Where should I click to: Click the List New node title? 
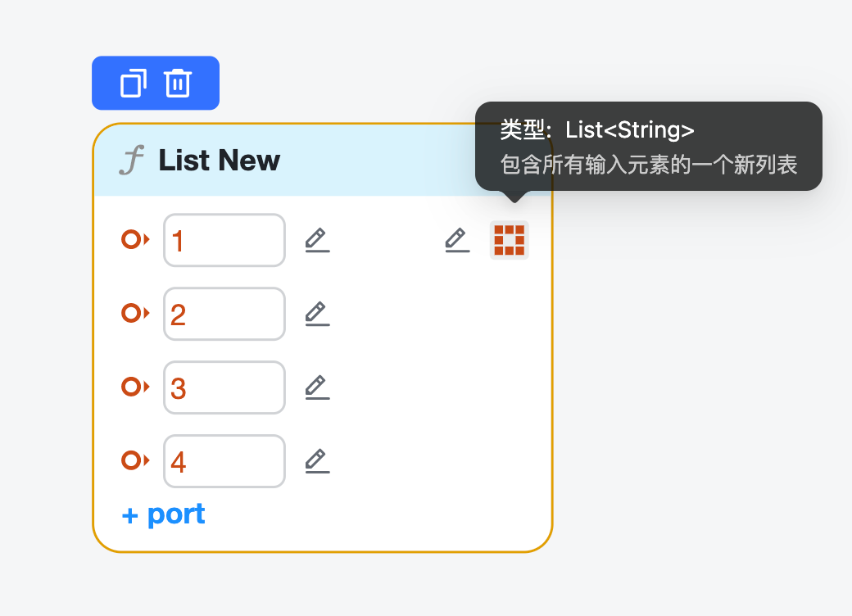tap(219, 161)
